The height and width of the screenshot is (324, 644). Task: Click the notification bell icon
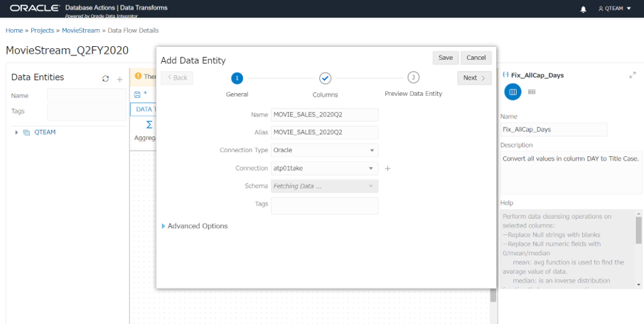tap(584, 9)
